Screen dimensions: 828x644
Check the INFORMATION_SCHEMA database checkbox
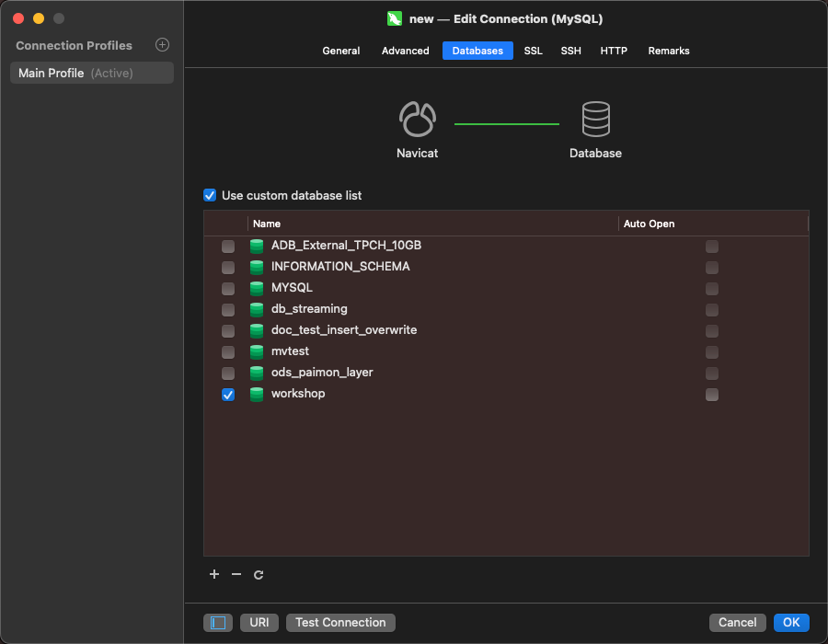point(228,268)
